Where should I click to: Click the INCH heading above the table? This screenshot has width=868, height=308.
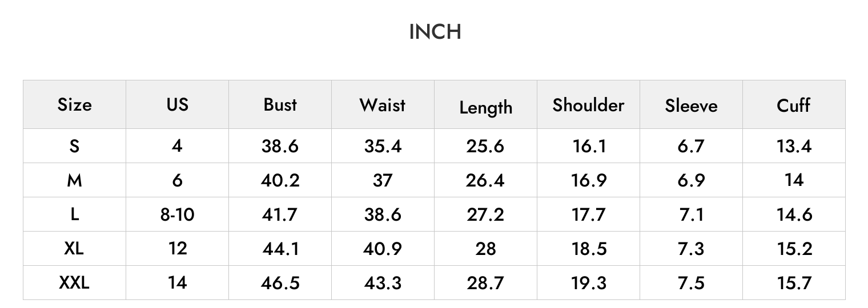tap(435, 32)
